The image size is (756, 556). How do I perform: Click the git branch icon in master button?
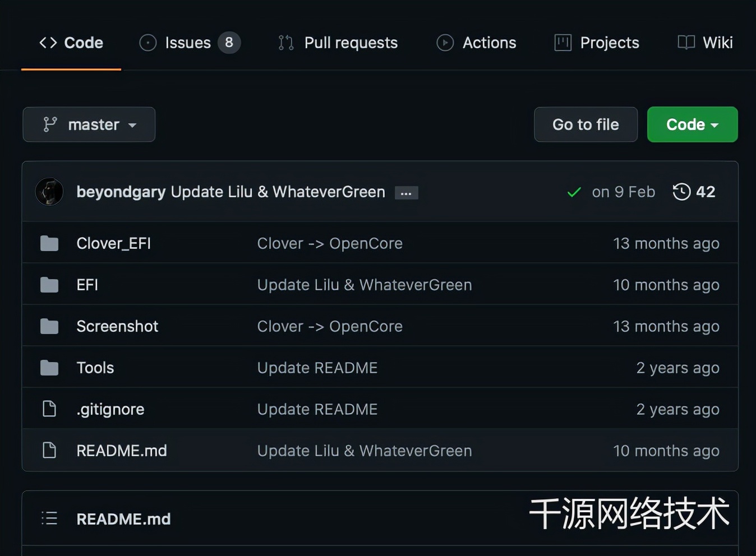coord(50,124)
